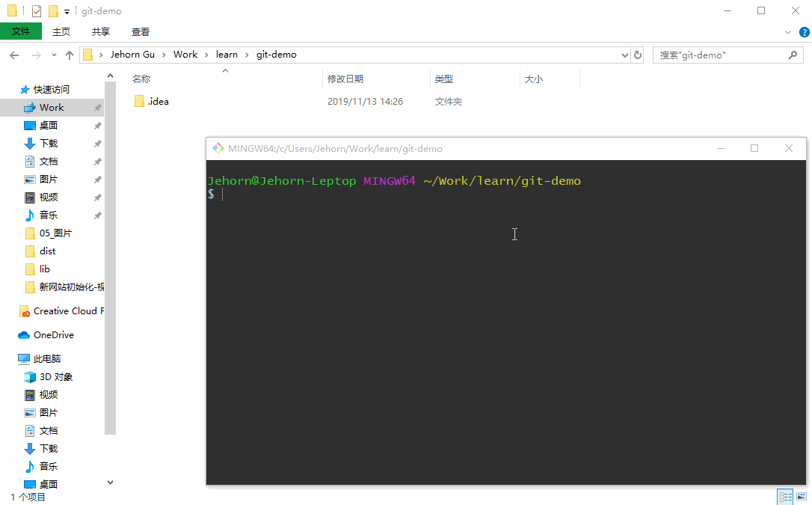
Task: Switch to large icons view in status bar
Action: [x=802, y=497]
